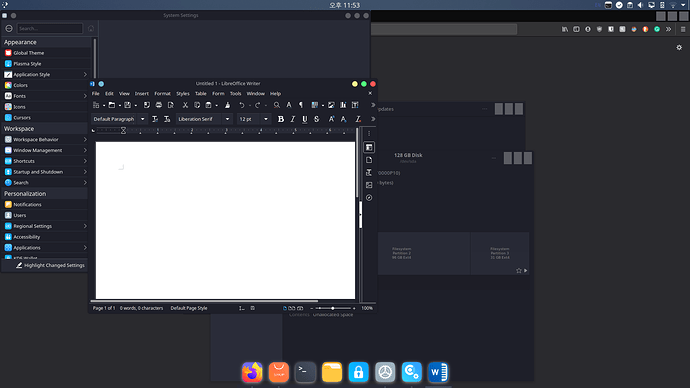Screen dimensions: 690x388
Task: Open Global Theme in System Settings
Action: (46, 53)
